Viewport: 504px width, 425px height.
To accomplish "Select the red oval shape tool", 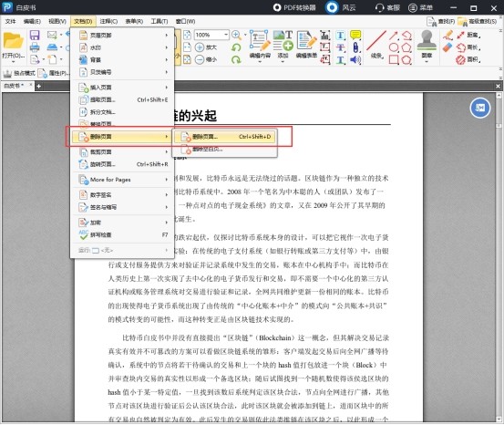I will [394, 47].
